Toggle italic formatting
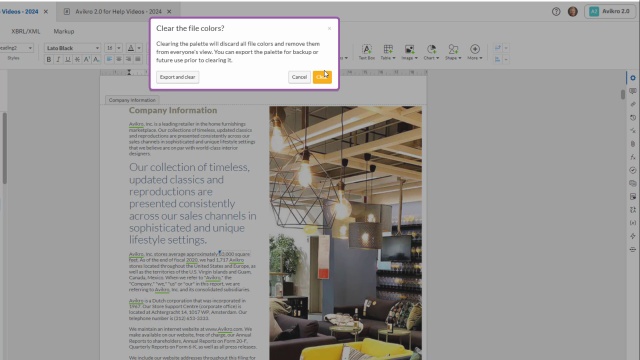Screen dimensions: 640x360 tap(58, 60)
